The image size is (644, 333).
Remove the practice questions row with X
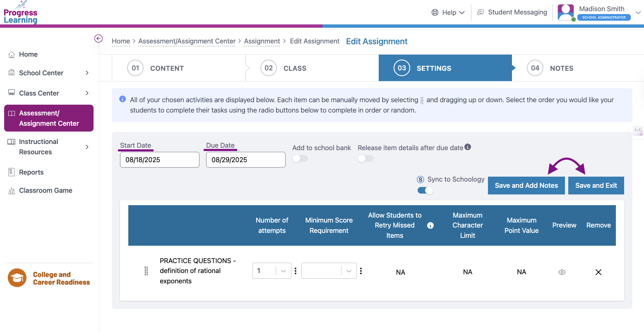[598, 272]
